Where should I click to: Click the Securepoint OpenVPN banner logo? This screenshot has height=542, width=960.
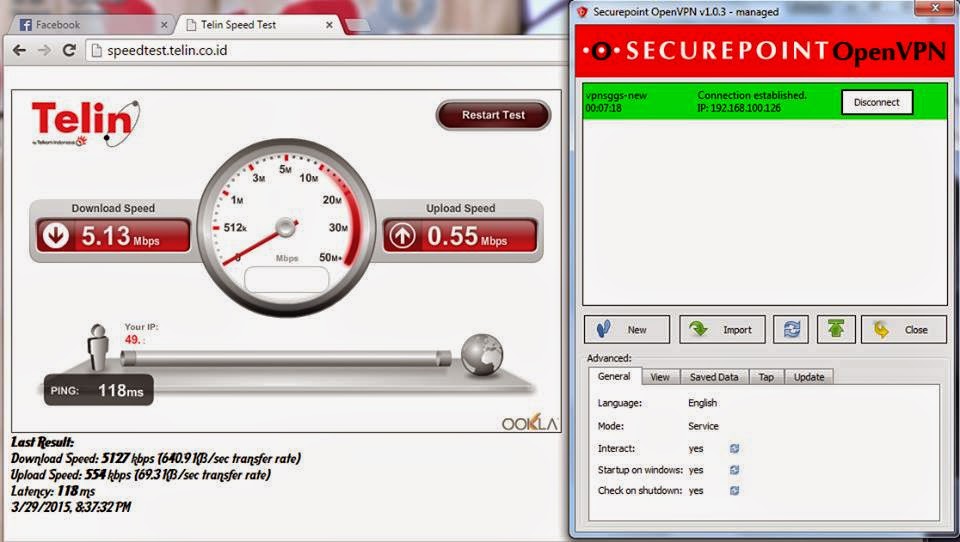click(763, 51)
